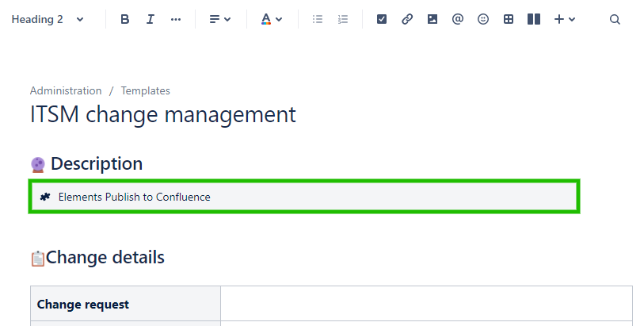The image size is (644, 326).
Task: Select the Elements Publish to Confluence macro
Action: 304,197
